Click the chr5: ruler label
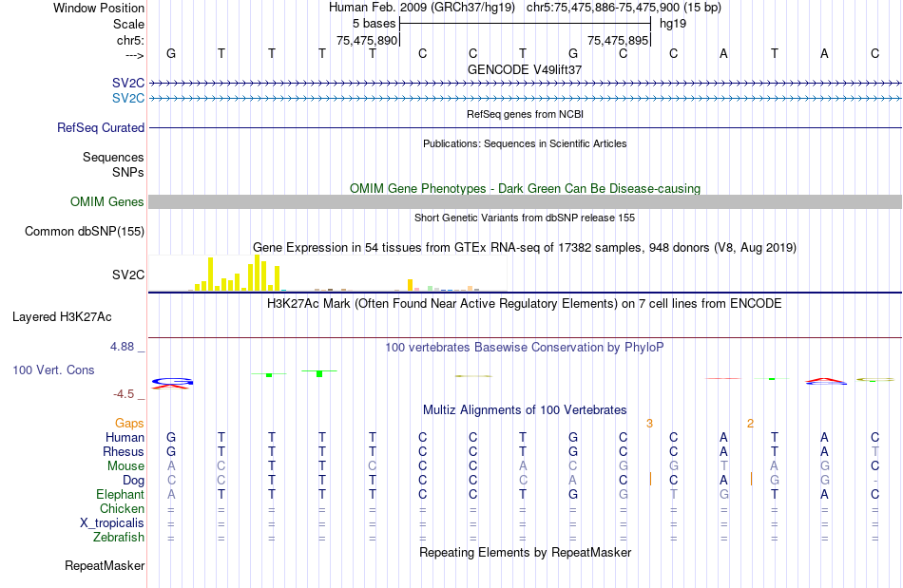The image size is (903, 588). click(x=130, y=40)
